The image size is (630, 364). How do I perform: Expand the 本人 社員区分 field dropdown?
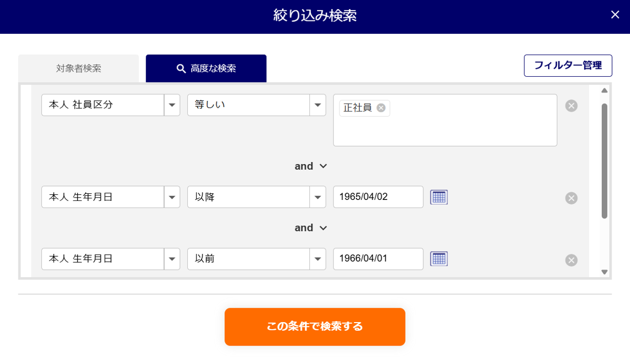[x=172, y=105]
